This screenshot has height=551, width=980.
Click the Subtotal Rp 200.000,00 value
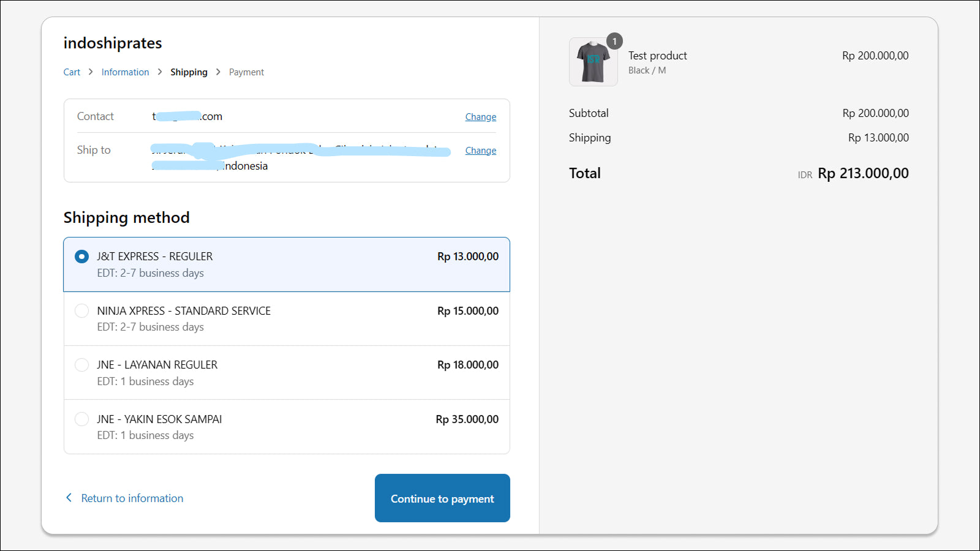point(875,113)
